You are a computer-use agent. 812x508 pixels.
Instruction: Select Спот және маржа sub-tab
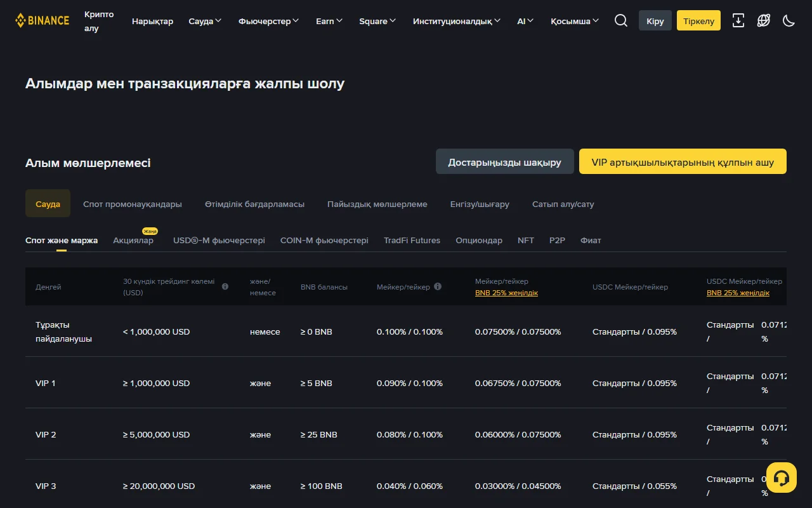click(x=62, y=240)
